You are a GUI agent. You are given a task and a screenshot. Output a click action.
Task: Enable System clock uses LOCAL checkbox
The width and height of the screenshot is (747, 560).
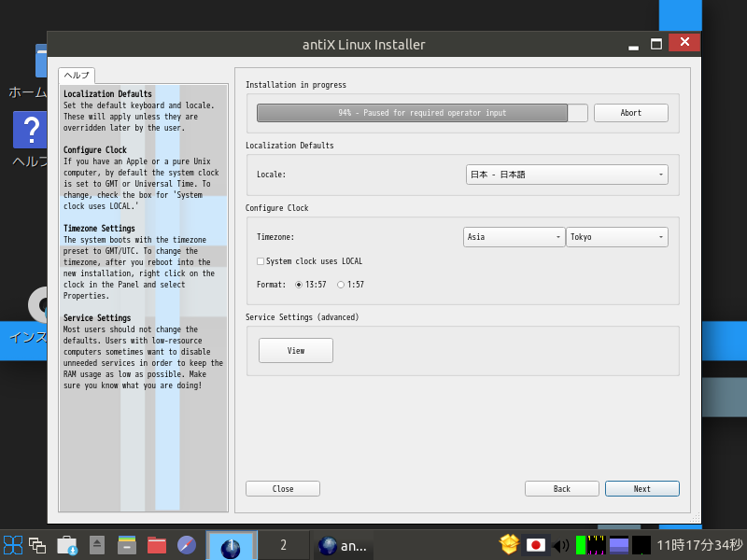point(261,261)
